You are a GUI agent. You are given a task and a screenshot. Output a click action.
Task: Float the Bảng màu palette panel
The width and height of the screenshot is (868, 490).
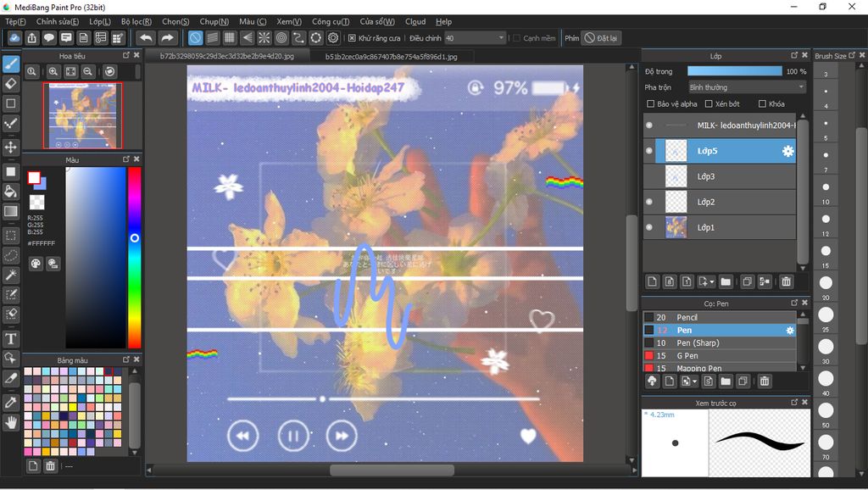click(126, 360)
